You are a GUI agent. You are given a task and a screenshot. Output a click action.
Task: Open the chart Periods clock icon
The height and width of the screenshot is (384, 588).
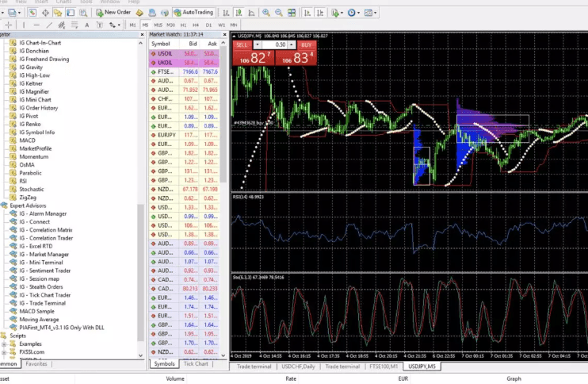(351, 13)
